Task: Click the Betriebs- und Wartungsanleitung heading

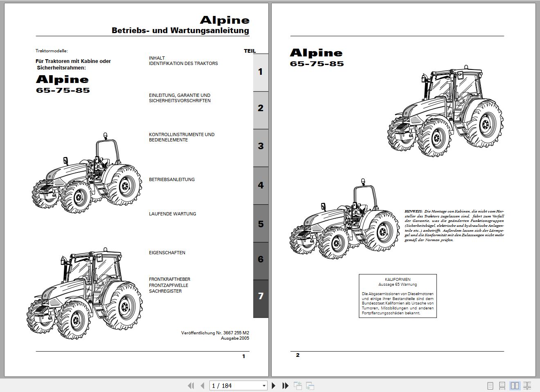Action: tap(180, 31)
